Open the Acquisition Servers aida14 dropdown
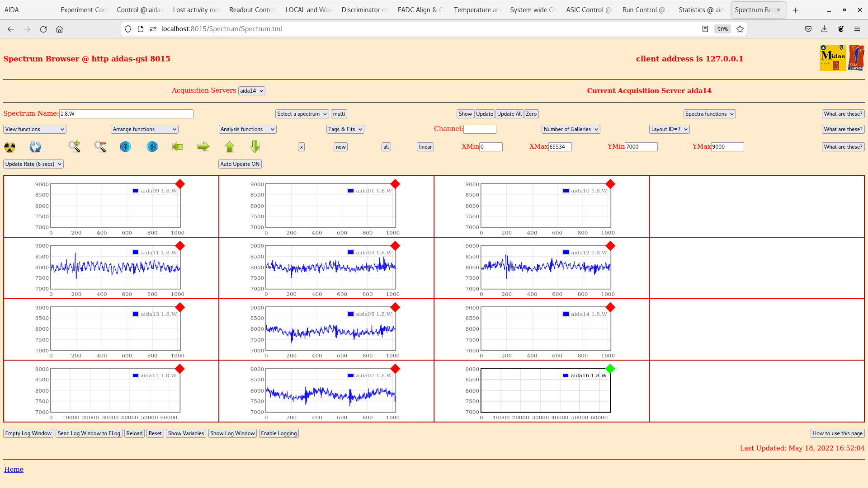This screenshot has width=868, height=488. tap(251, 91)
